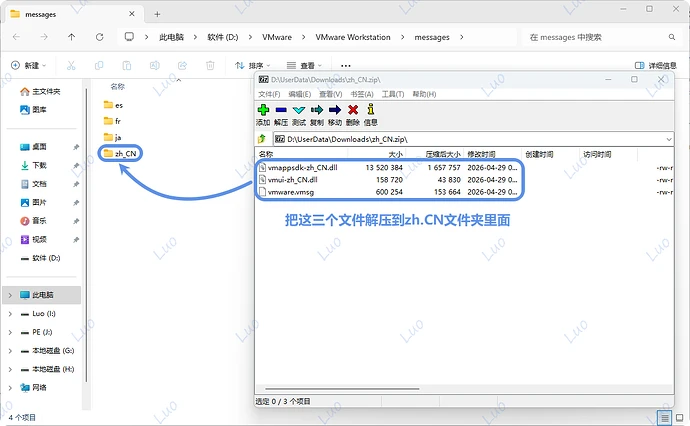690x426 pixels.
Task: Select the es folder in Explorer
Action: (114, 105)
